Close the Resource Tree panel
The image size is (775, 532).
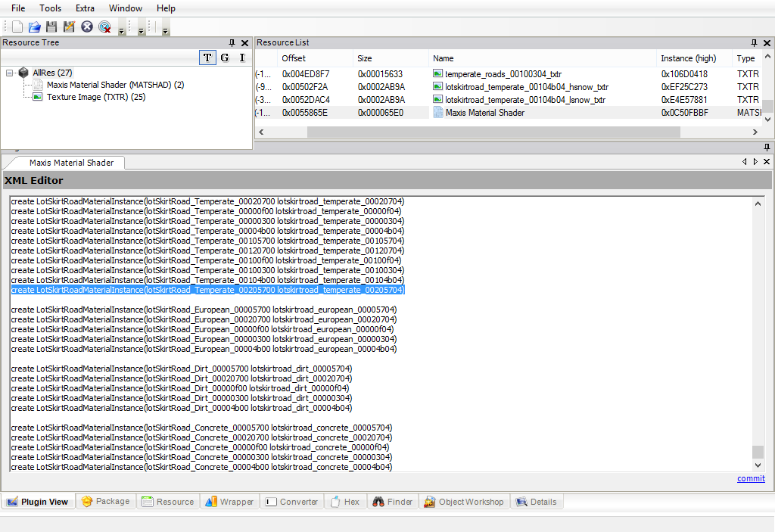(x=244, y=43)
